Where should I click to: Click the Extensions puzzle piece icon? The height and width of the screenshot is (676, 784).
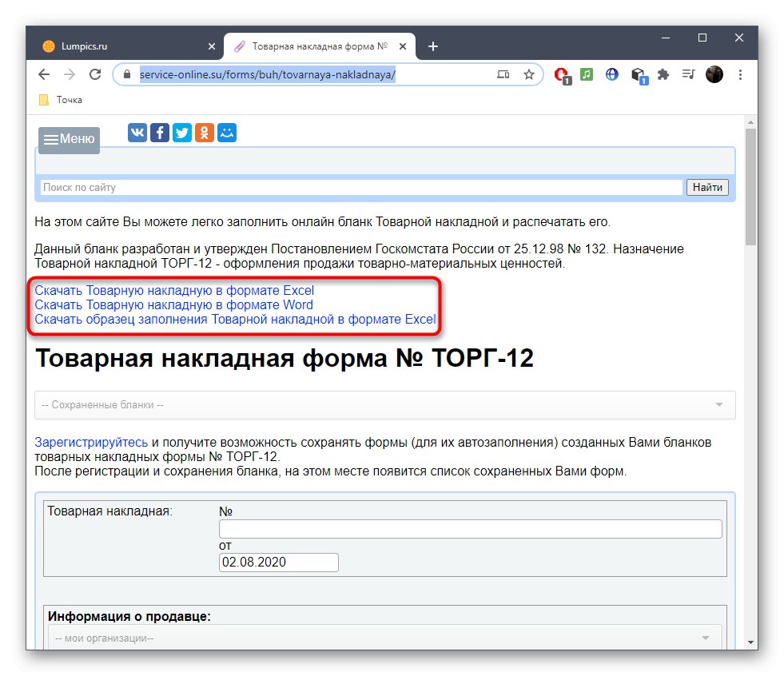[663, 74]
